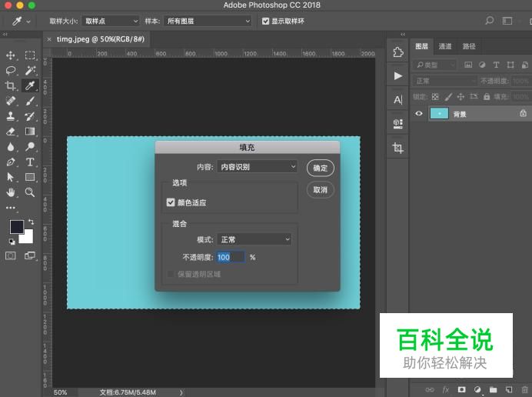Select the Zoom tool

30,192
